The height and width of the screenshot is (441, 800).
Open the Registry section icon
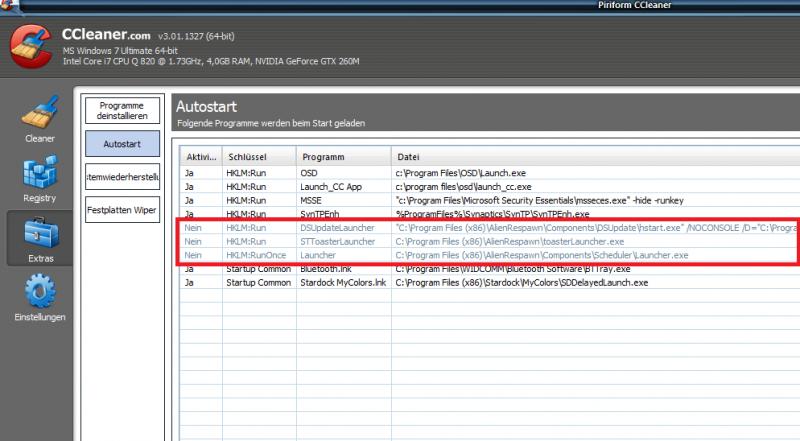40,176
